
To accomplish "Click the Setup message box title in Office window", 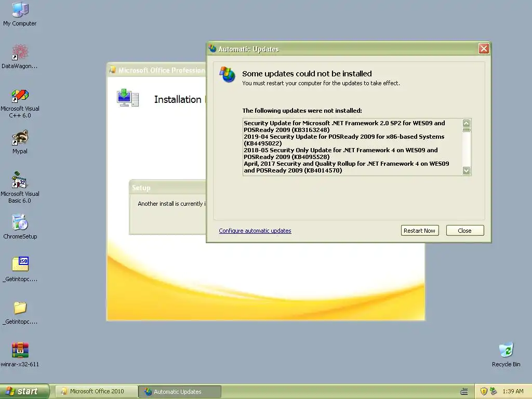I will (x=141, y=188).
